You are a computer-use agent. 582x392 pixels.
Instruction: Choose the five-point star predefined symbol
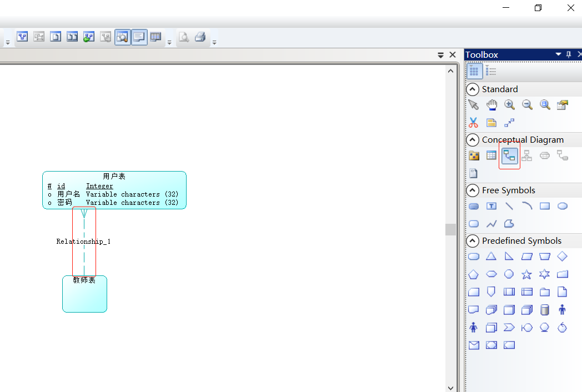tap(526, 274)
